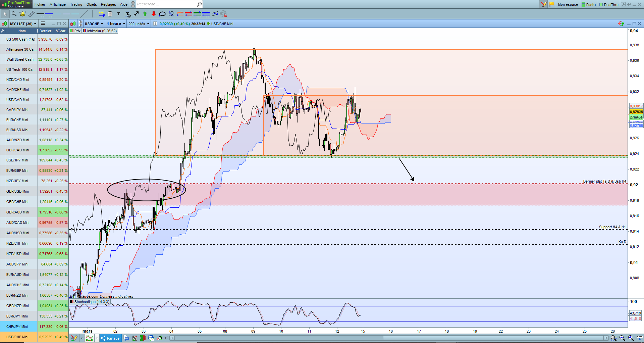The height and width of the screenshot is (343, 644).
Task: Place a red down arrow marker
Action: pyautogui.click(x=154, y=14)
